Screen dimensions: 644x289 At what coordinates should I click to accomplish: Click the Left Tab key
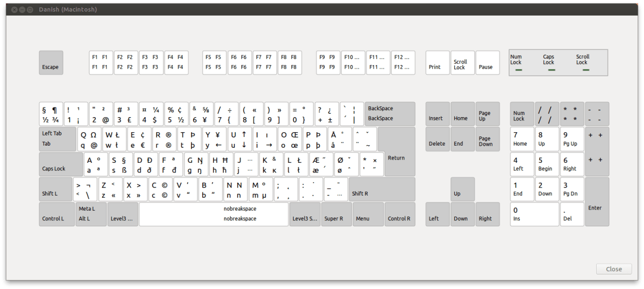pyautogui.click(x=58, y=139)
